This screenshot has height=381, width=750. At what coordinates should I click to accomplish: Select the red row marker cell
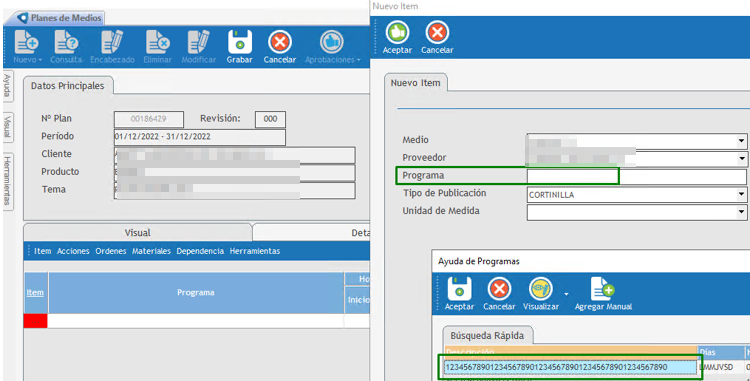[35, 321]
